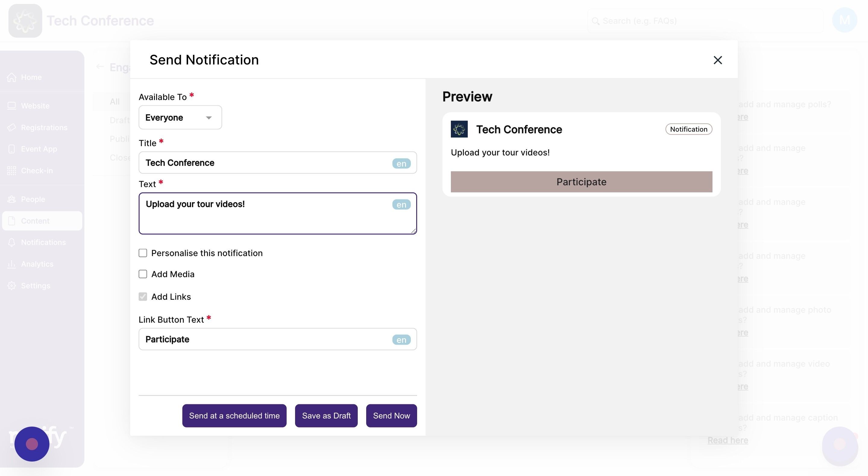868x476 pixels.
Task: Open the purple record bubble at bottom left
Action: point(32,444)
